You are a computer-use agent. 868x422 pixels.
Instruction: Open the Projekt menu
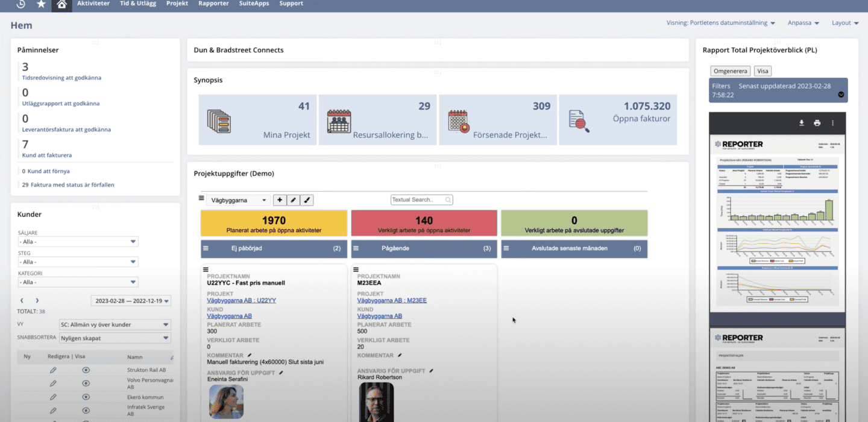click(x=177, y=4)
